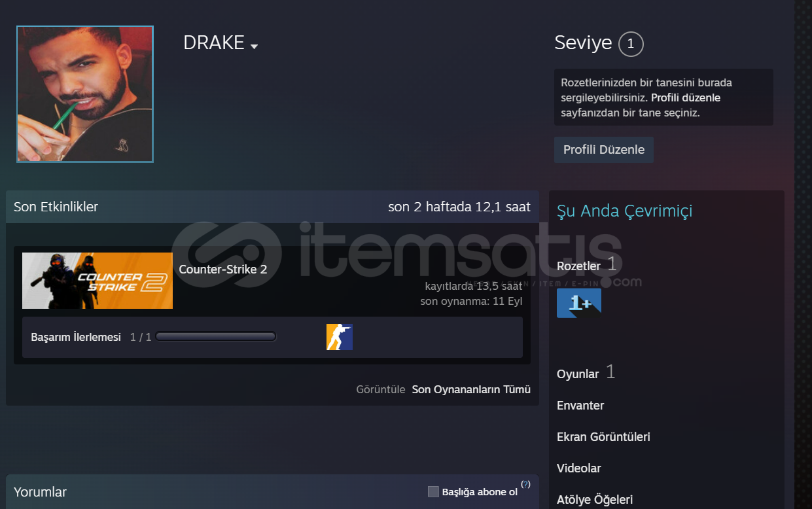Open the Rozetler badges section

[x=578, y=266]
